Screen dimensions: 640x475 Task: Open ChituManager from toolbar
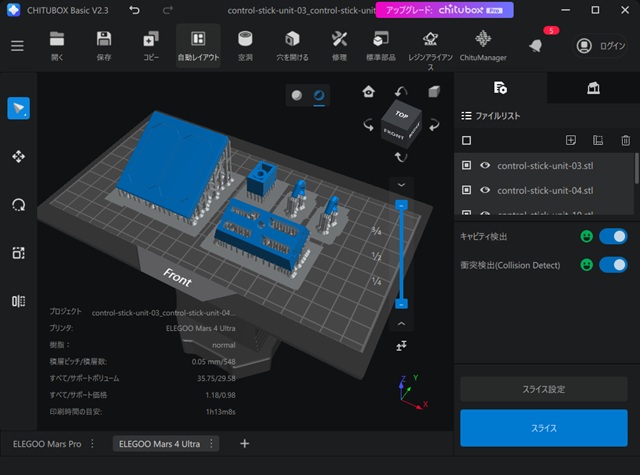coord(483,46)
